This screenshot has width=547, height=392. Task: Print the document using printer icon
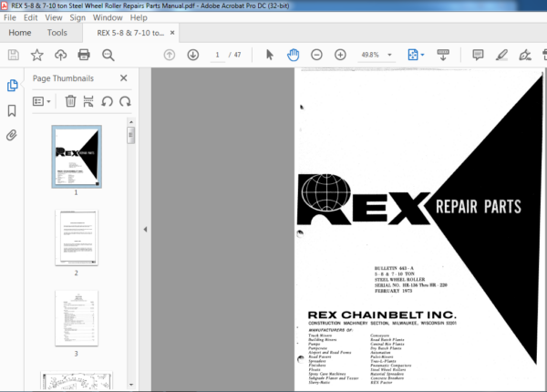(x=84, y=55)
